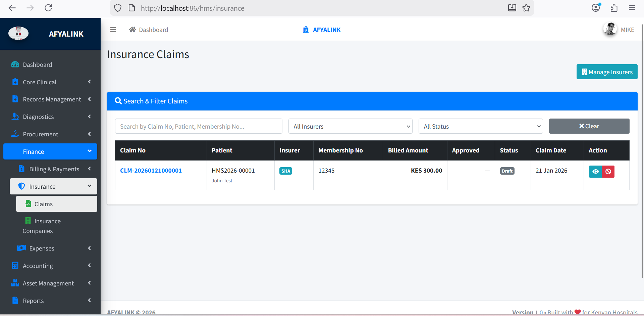Click the Manage Insurers button

pos(607,72)
